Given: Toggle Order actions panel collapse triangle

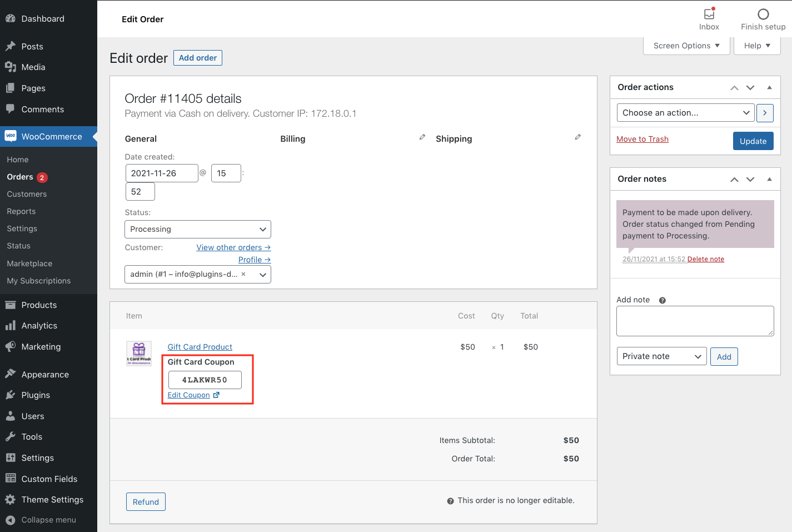Looking at the screenshot, I should tap(769, 87).
